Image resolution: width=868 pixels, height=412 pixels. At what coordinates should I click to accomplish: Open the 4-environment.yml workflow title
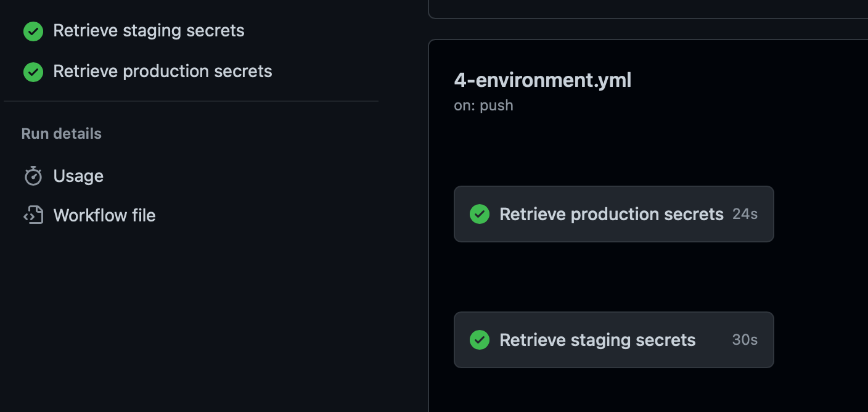[542, 80]
